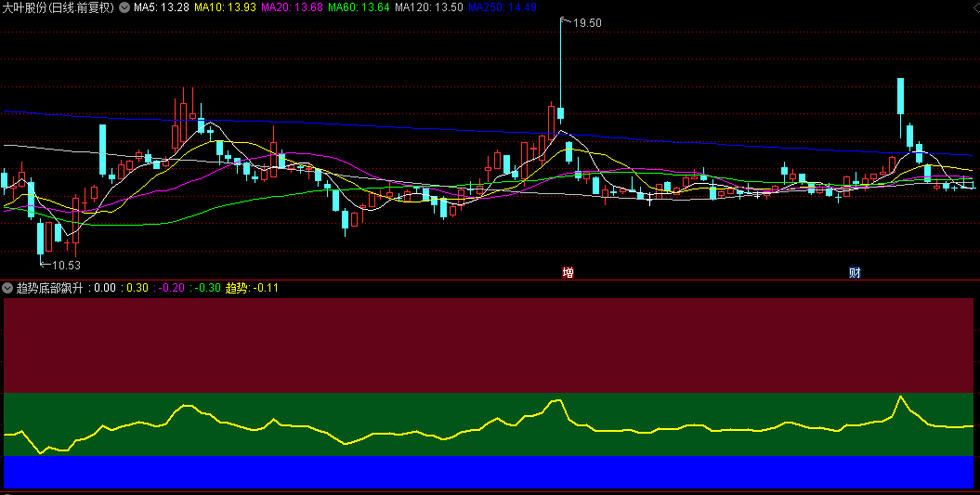Viewport: 980px width, 495px height.
Task: Click the red 增 event marker
Action: click(568, 272)
